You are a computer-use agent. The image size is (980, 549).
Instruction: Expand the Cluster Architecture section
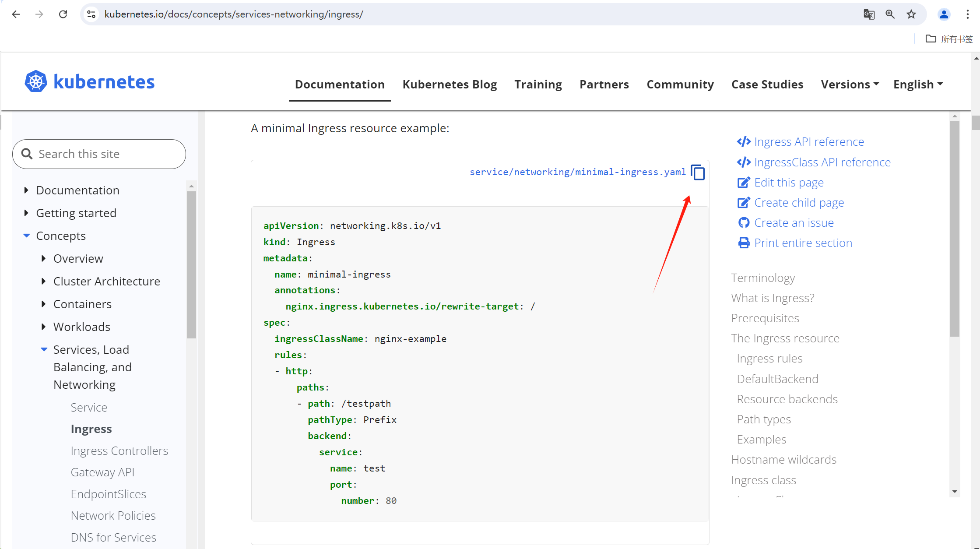[43, 281]
